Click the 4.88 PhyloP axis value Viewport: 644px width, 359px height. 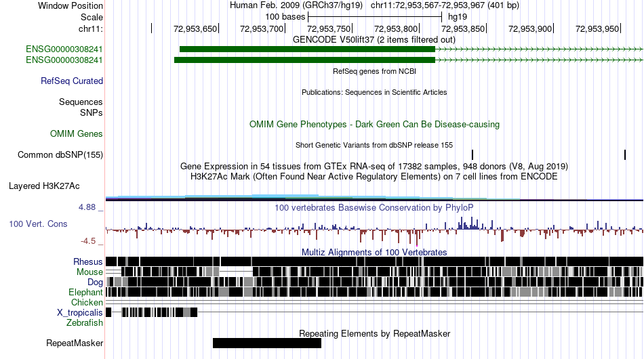pos(87,207)
